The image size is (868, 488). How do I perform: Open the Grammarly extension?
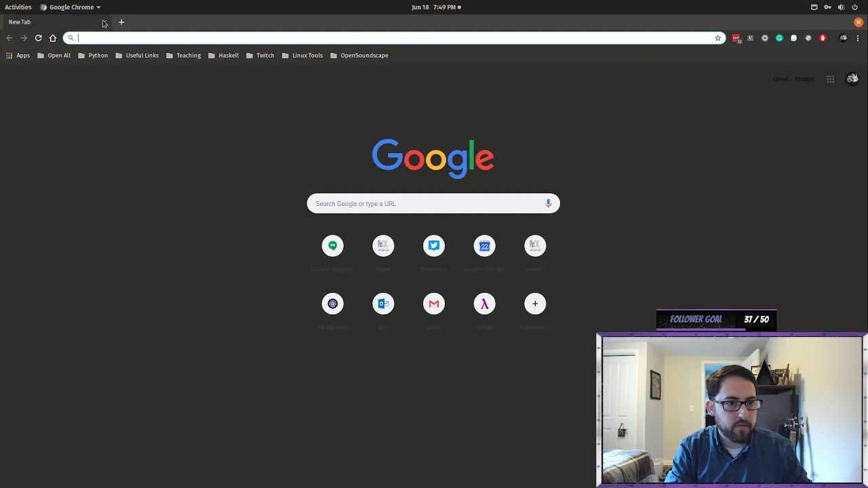point(779,38)
